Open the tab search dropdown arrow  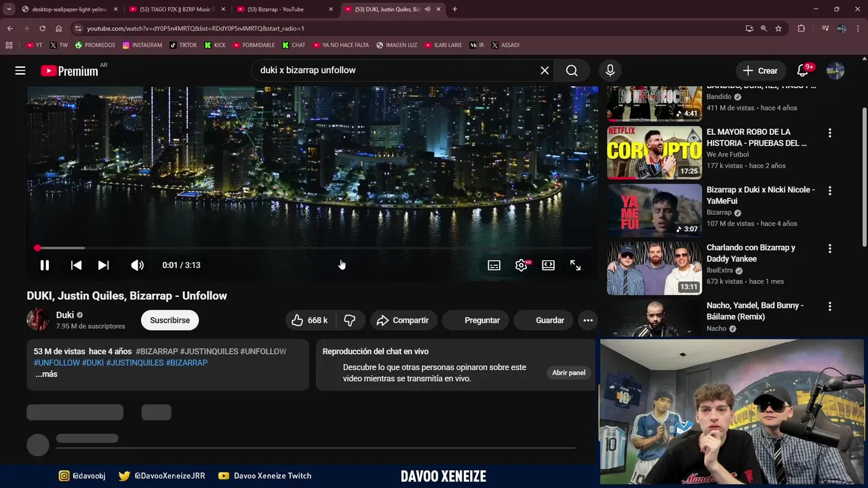click(8, 9)
